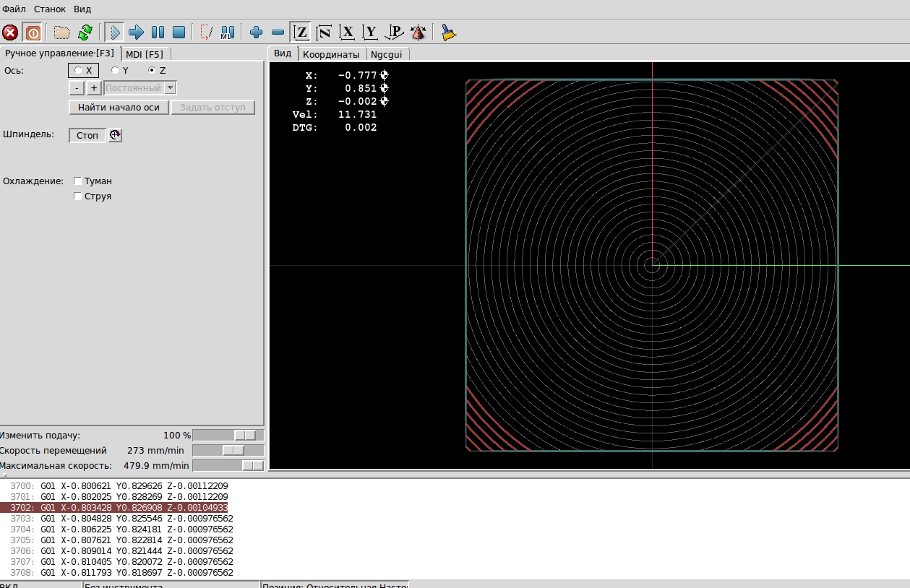Enable the Струя coolant checkbox
The width and height of the screenshot is (910, 588).
click(x=78, y=196)
